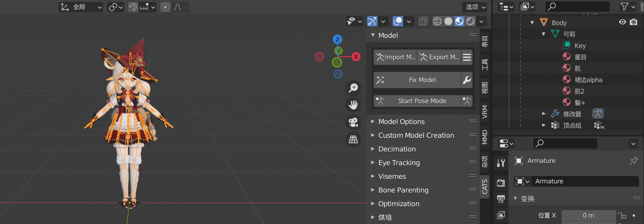Toggle Body render camera icon
This screenshot has width=644, height=224.
point(634,22)
